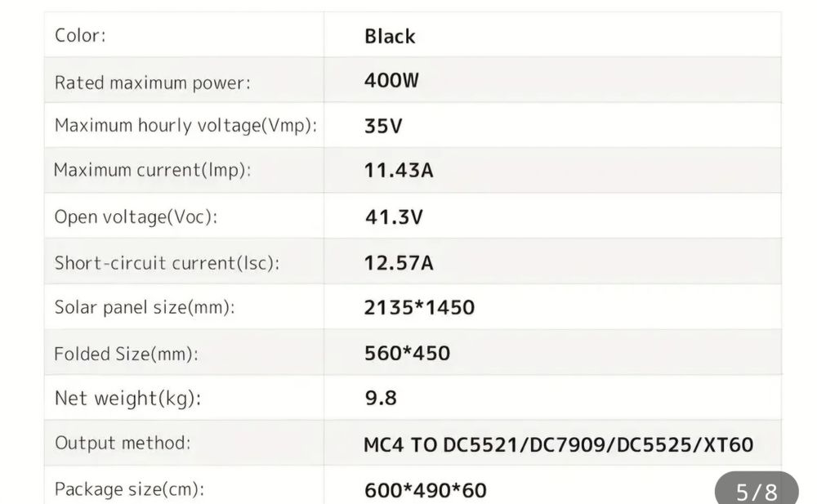The height and width of the screenshot is (504, 817).
Task: Select the 560*450 folded size value
Action: (407, 354)
